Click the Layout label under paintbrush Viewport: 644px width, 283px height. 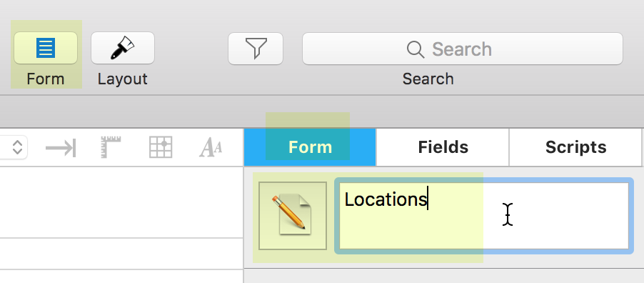(x=122, y=79)
